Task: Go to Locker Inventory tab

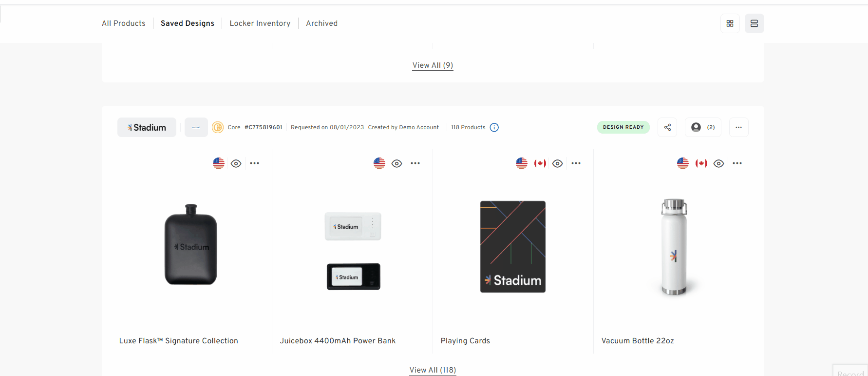Action: [260, 23]
